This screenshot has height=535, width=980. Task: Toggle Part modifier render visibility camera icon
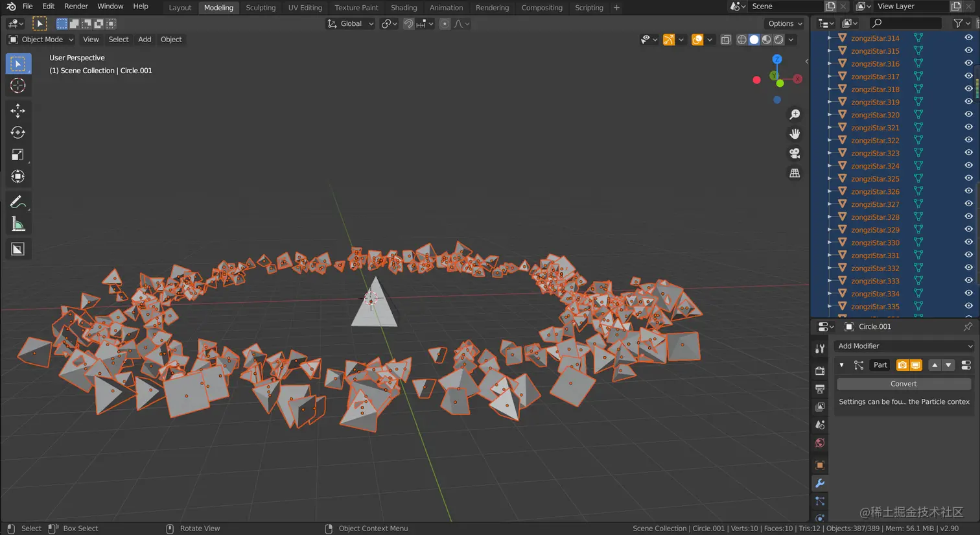coord(902,365)
